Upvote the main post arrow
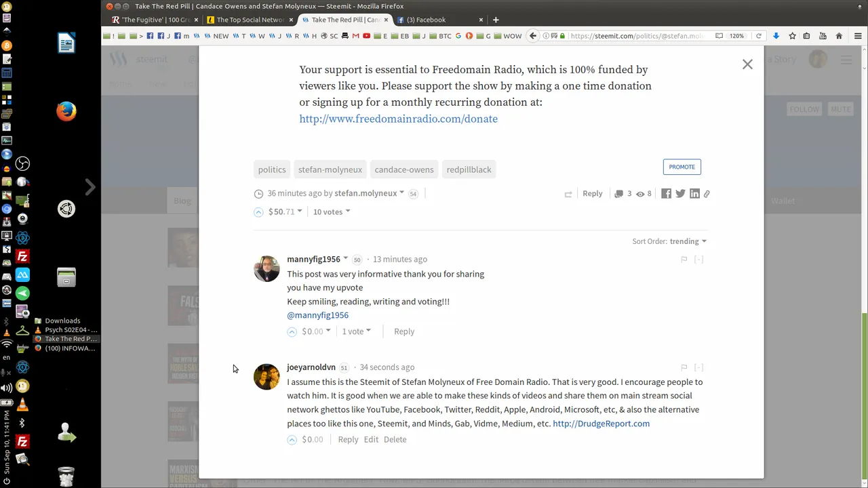The width and height of the screenshot is (868, 488). [x=258, y=212]
